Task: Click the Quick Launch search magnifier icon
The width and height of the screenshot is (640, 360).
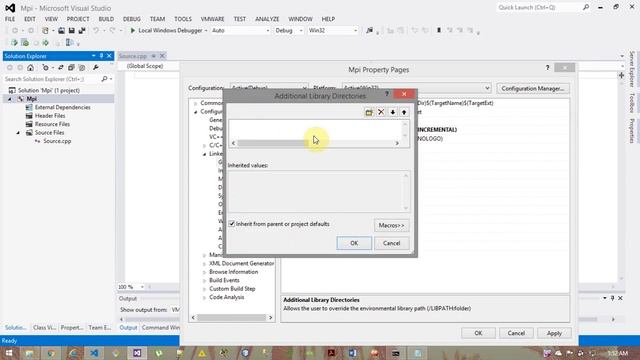Action: pos(586,7)
